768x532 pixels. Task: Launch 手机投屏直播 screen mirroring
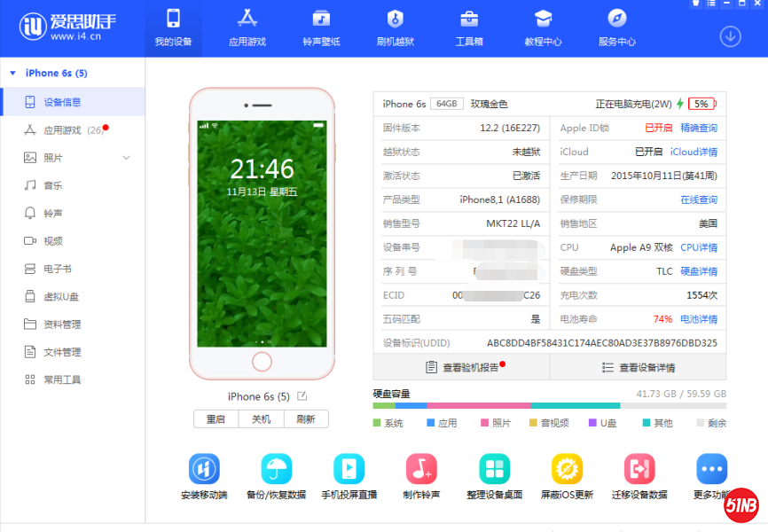349,469
